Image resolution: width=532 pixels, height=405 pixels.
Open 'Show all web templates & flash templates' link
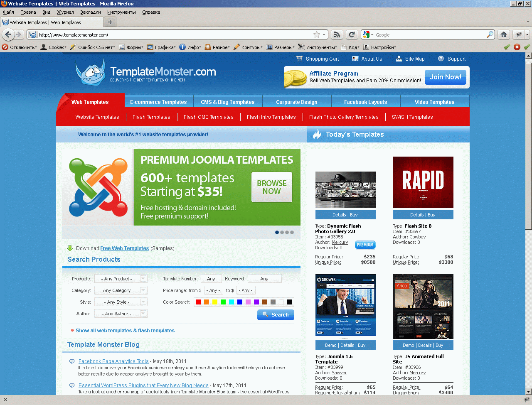pyautogui.click(x=125, y=331)
